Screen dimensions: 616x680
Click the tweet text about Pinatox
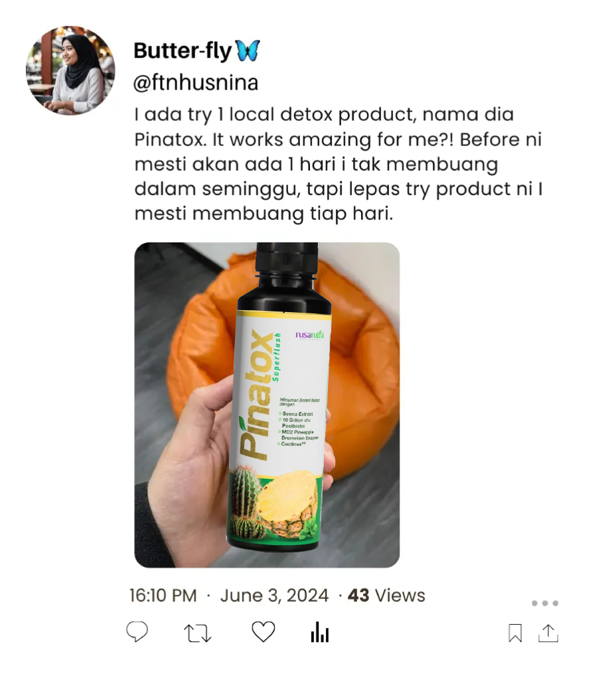tap(325, 164)
